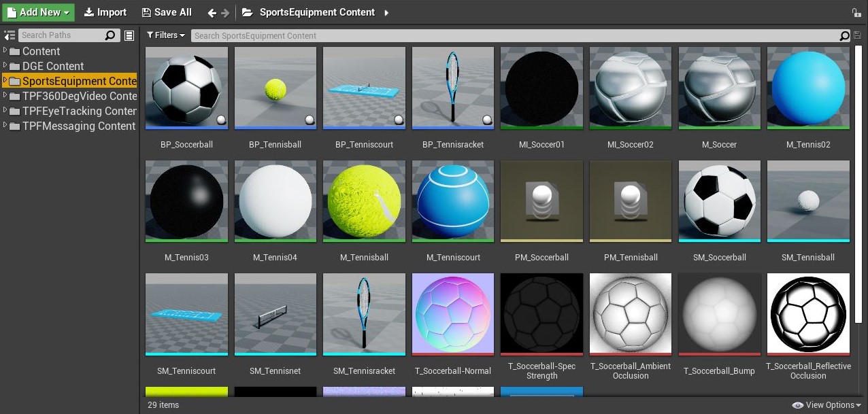
Task: Click the asset grid vertical scrollbar
Action: (x=857, y=185)
